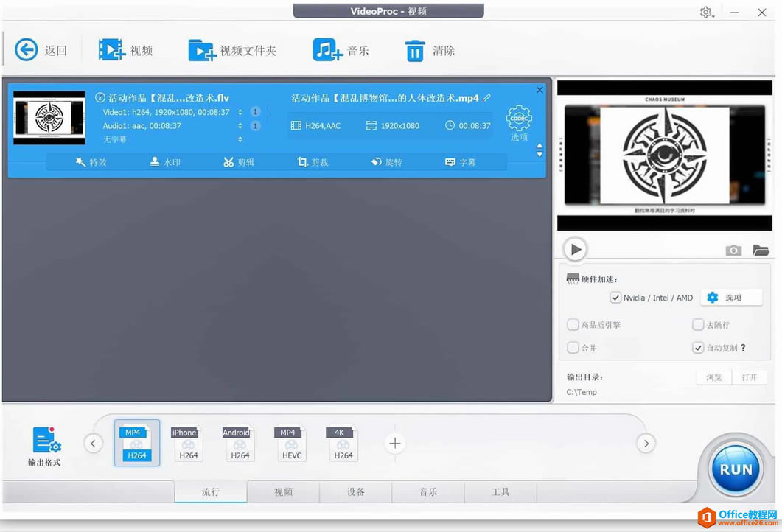
Task: Open 输出格式 output format settings
Action: (x=45, y=446)
